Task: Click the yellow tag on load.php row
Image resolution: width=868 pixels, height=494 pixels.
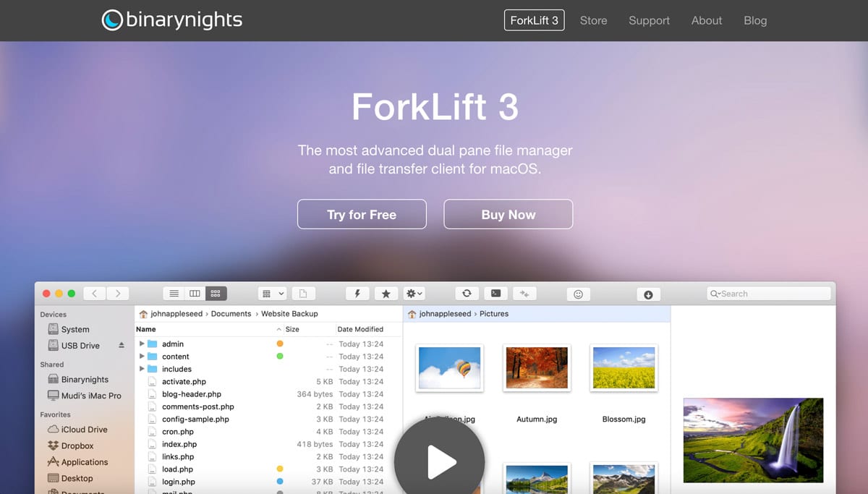Action: point(280,469)
